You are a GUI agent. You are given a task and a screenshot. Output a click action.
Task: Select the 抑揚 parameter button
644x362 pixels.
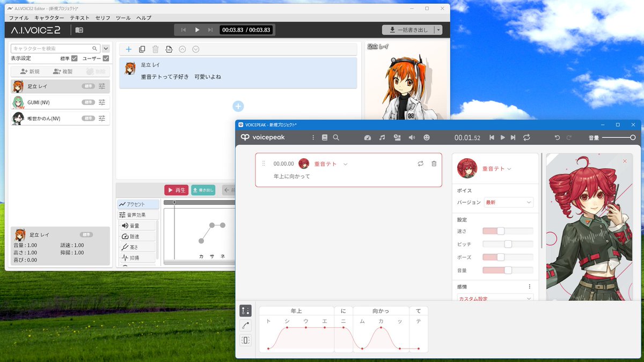(137, 258)
